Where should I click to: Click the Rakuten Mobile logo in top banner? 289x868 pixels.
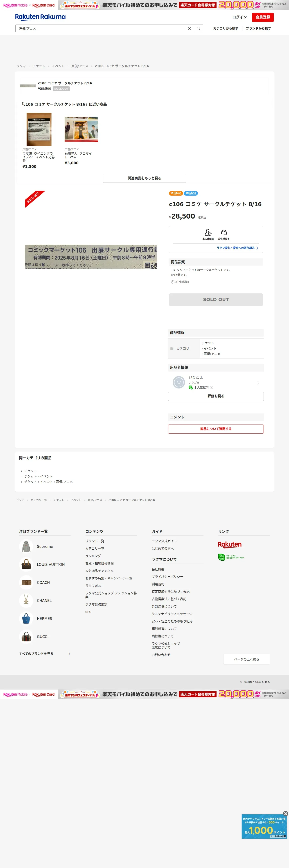pyautogui.click(x=15, y=5)
